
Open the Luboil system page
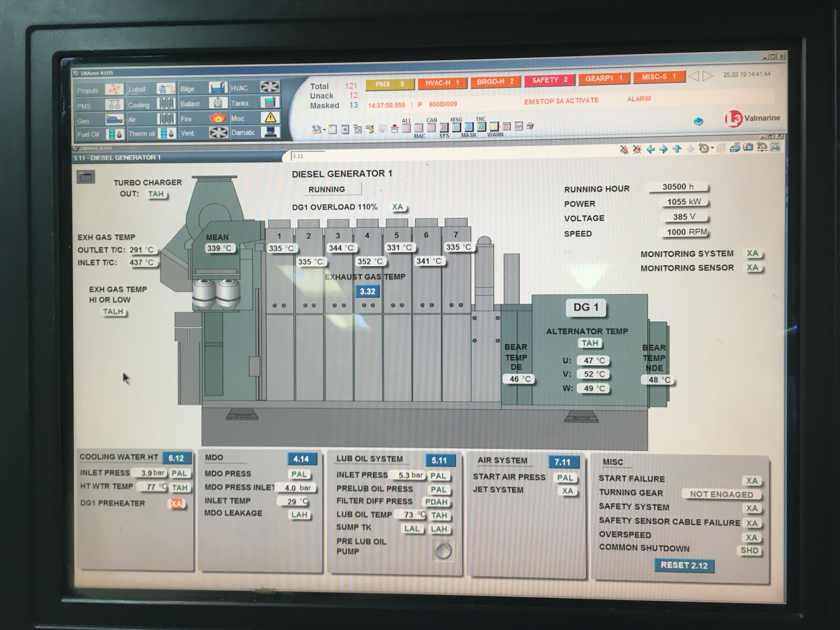click(x=151, y=89)
